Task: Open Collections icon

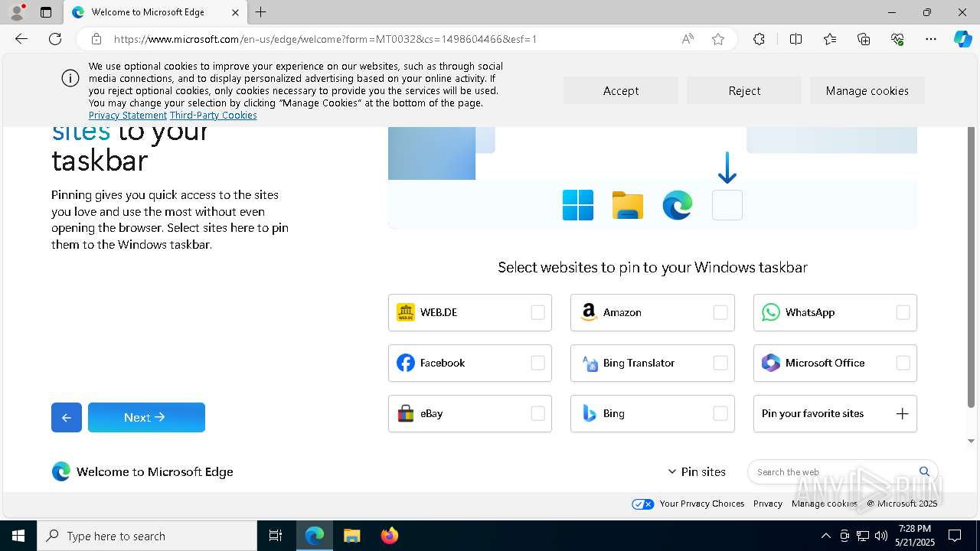Action: pos(864,39)
